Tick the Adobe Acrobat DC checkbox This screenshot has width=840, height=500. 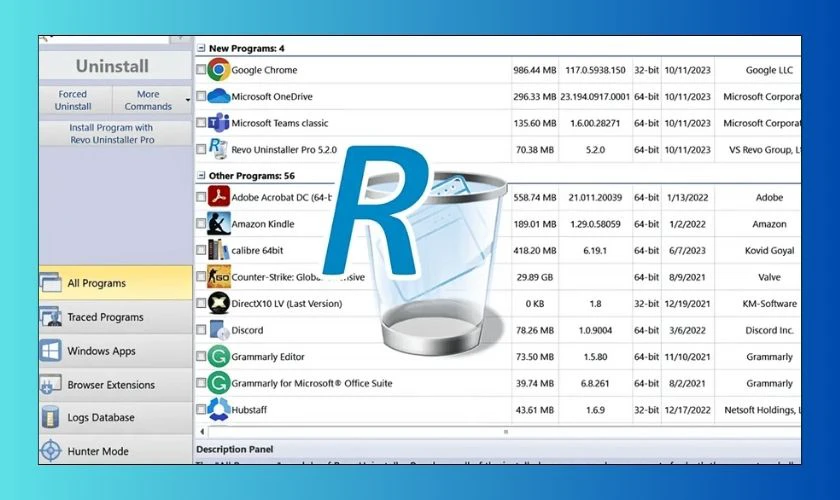[x=201, y=197]
